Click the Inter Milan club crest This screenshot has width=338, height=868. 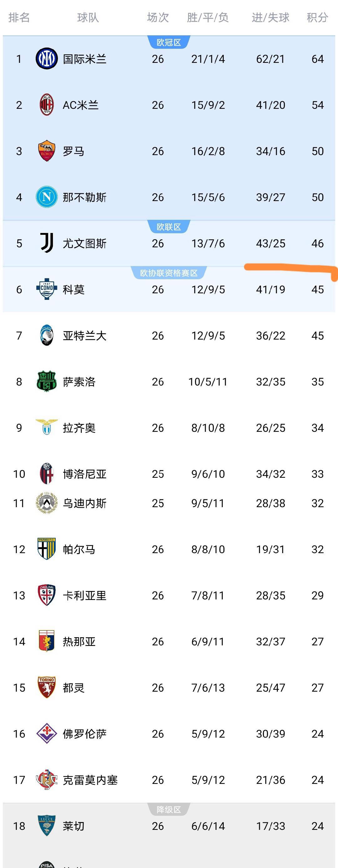[47, 59]
